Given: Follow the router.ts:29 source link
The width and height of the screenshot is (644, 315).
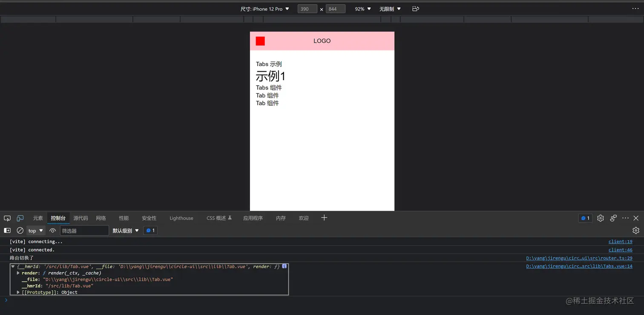Looking at the screenshot, I should (x=579, y=258).
